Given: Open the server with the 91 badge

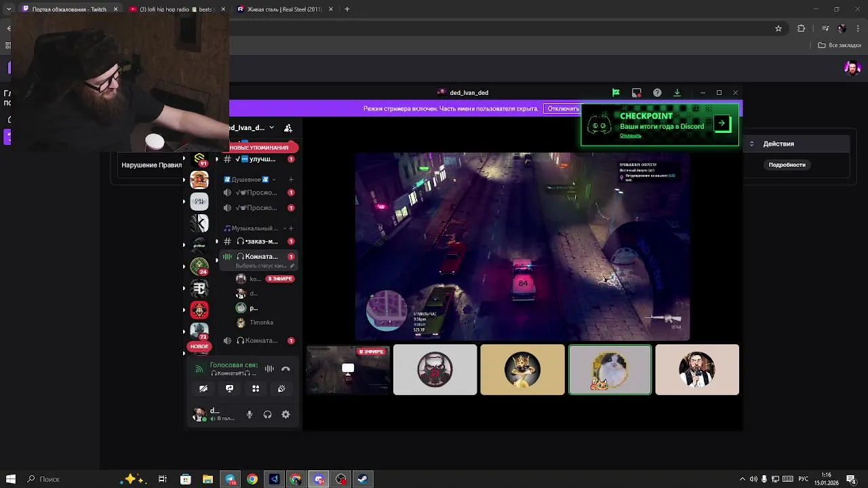Looking at the screenshot, I should 199,159.
